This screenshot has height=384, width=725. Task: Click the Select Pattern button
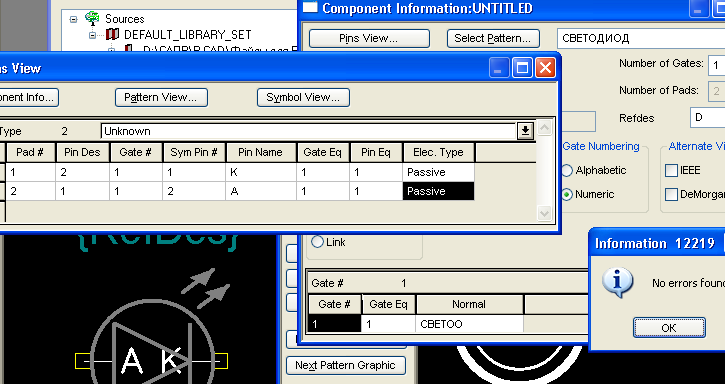pyautogui.click(x=493, y=38)
